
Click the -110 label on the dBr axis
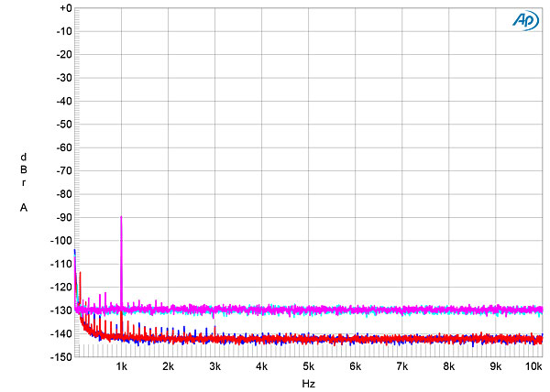click(x=61, y=264)
